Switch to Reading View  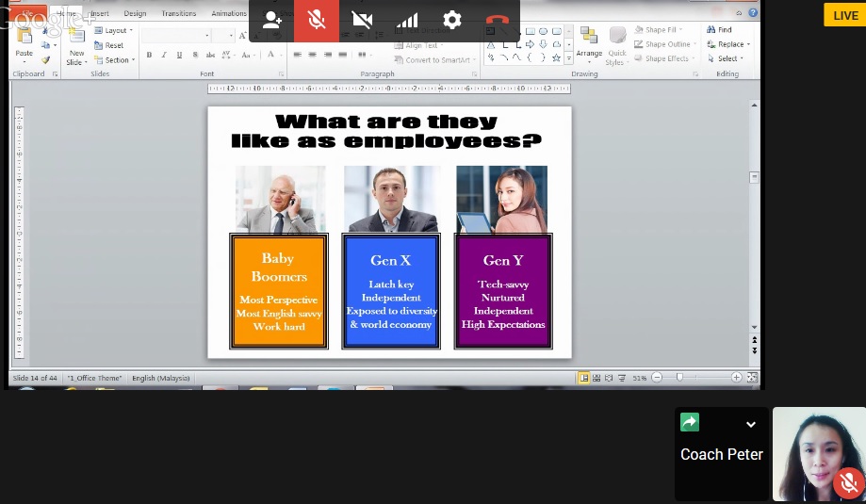click(609, 378)
